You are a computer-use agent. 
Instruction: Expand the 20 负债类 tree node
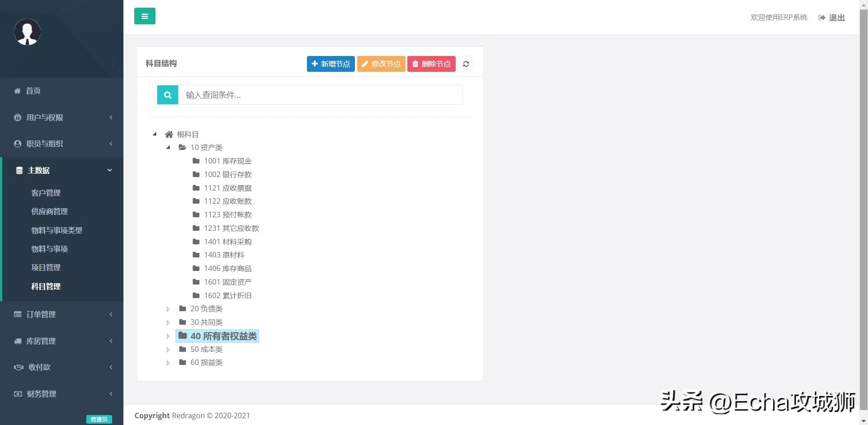pyautogui.click(x=168, y=309)
